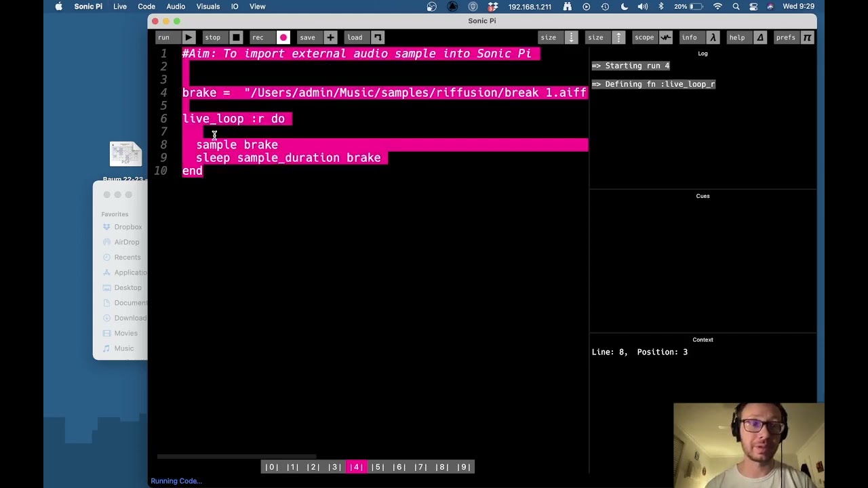Click the second size increase icon
Screen dimensions: 868x488
[x=618, y=37]
